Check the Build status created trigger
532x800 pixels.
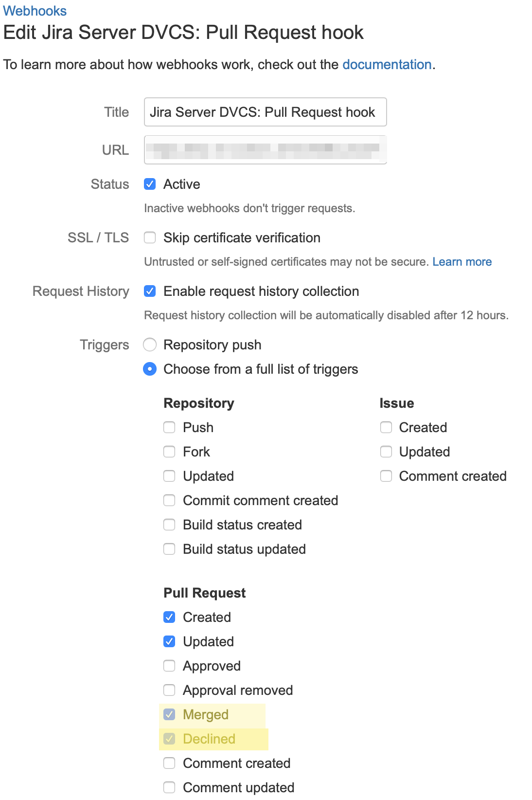tap(169, 525)
